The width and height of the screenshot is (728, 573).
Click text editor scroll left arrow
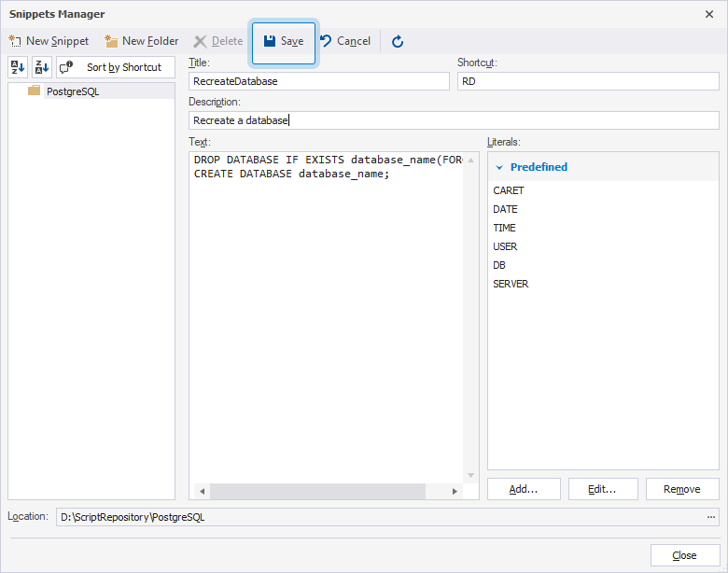[x=202, y=491]
